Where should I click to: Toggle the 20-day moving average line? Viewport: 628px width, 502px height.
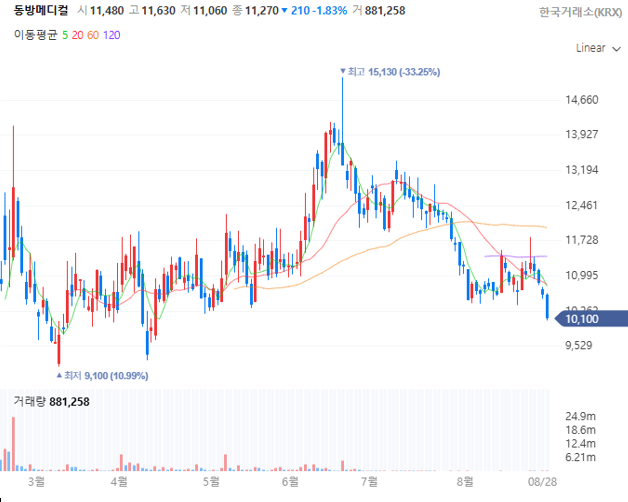point(79,34)
